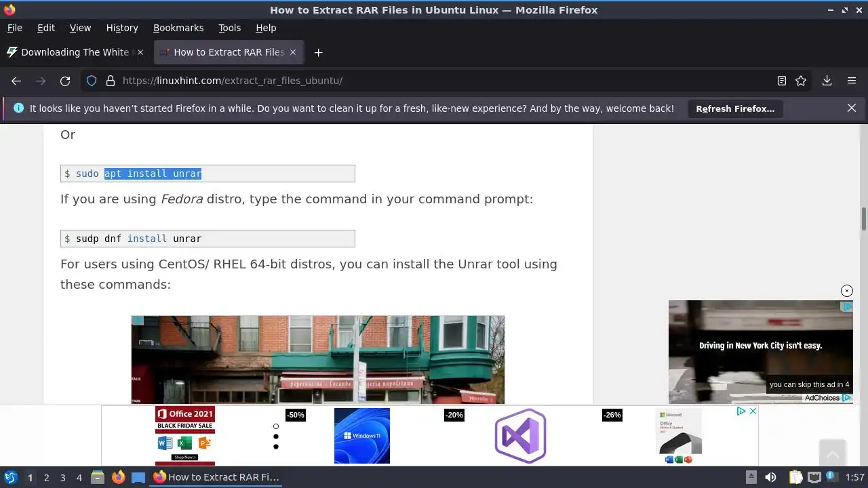Click the 'sudo apt install unrar' code box
This screenshot has width=868, height=488.
208,174
